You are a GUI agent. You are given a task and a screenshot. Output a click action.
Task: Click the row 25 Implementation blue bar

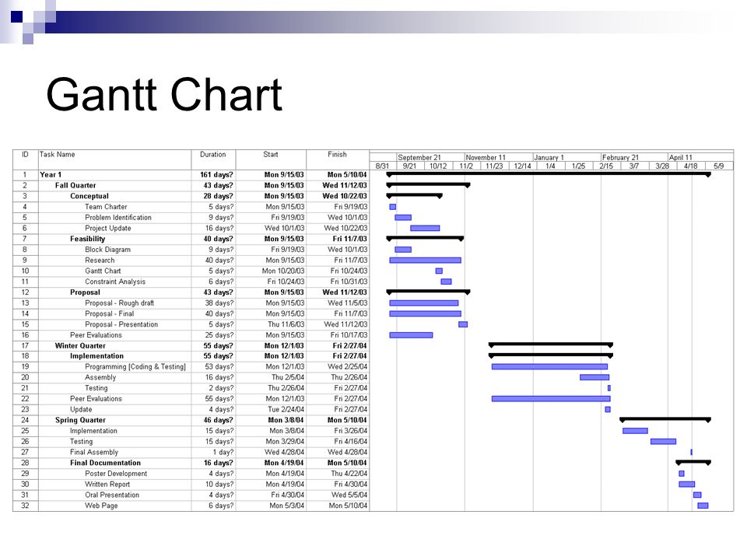[635, 431]
